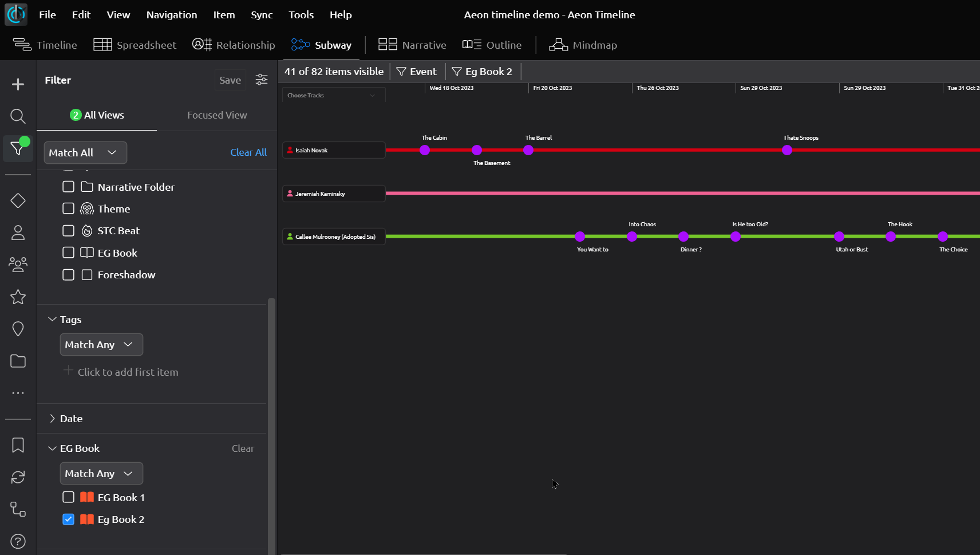Open the bookmark sidebar icon
This screenshot has height=555, width=980.
(x=18, y=445)
